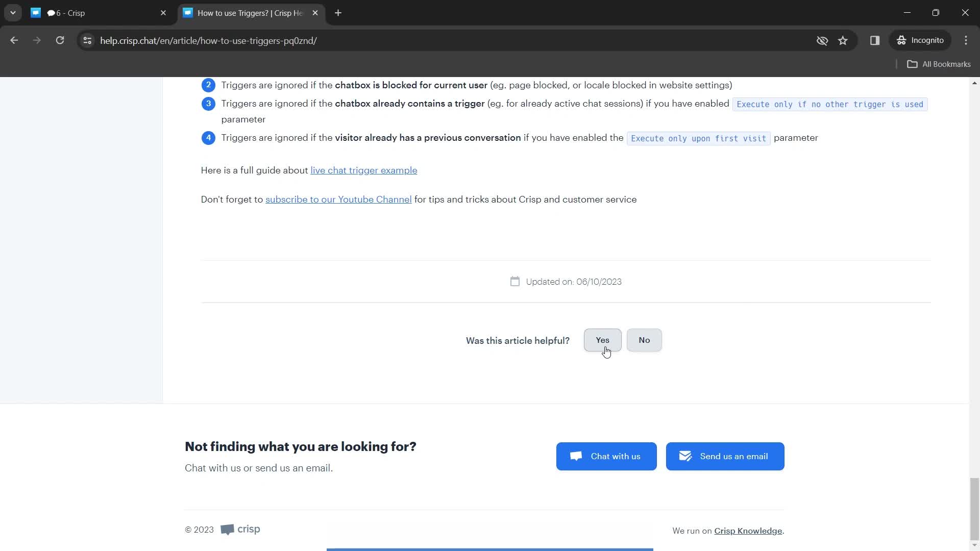
Task: Open 'live chat trigger example' link
Action: pyautogui.click(x=363, y=170)
